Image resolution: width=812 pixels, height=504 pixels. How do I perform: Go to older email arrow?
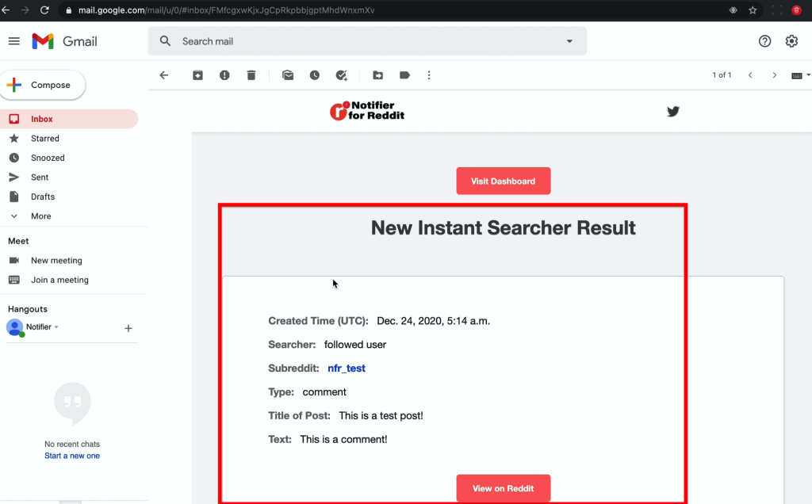click(x=774, y=75)
